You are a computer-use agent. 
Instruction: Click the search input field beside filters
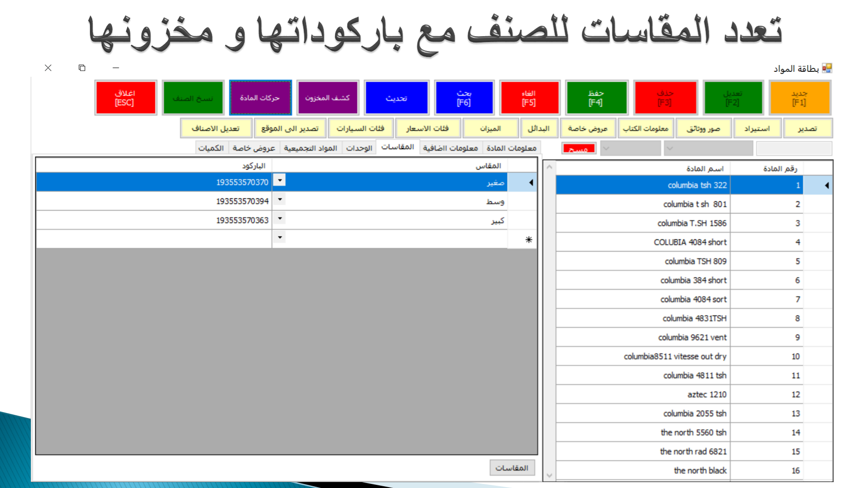click(x=794, y=148)
